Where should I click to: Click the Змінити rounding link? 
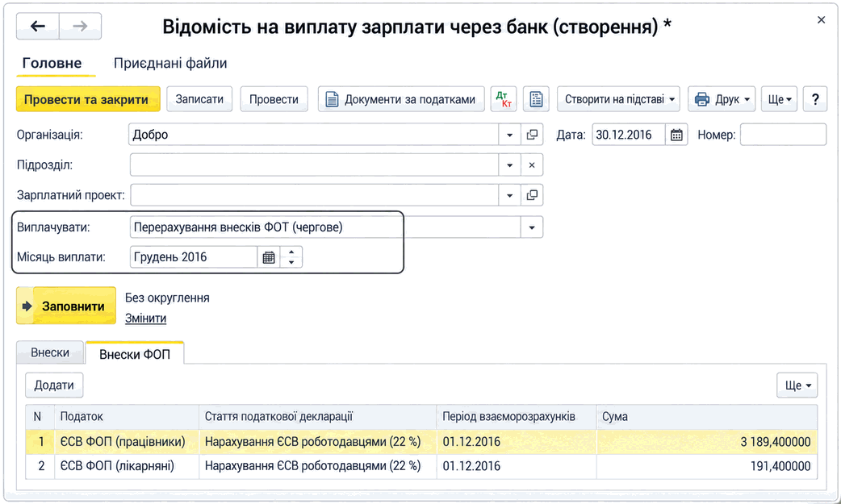pos(146,319)
